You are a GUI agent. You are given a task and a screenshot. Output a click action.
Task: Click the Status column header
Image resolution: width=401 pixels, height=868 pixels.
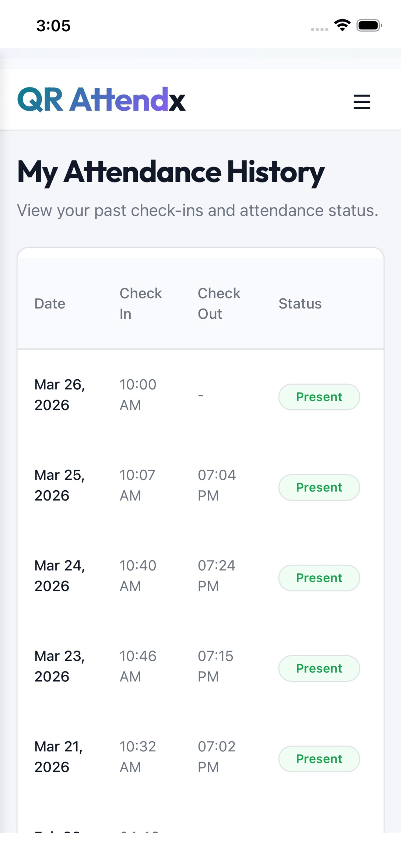300,304
